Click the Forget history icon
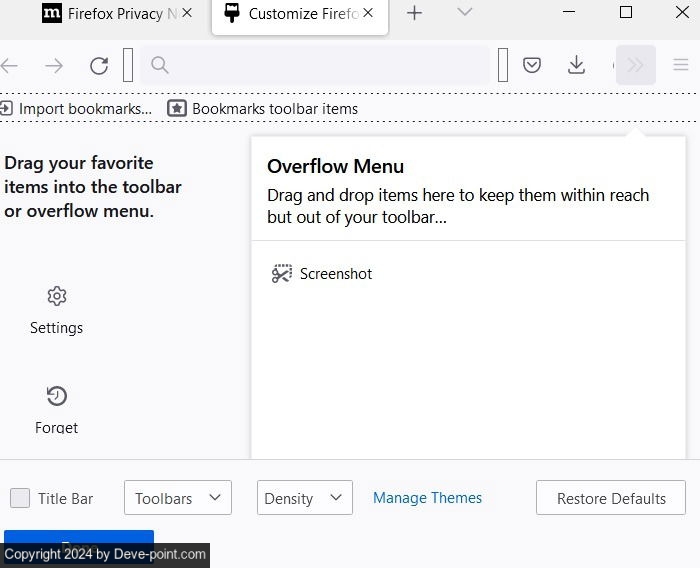Screen dimensions: 700x568 [x=56, y=396]
